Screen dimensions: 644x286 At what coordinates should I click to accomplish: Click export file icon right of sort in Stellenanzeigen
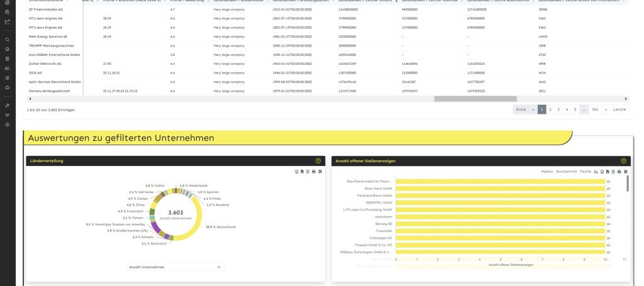[x=602, y=172]
